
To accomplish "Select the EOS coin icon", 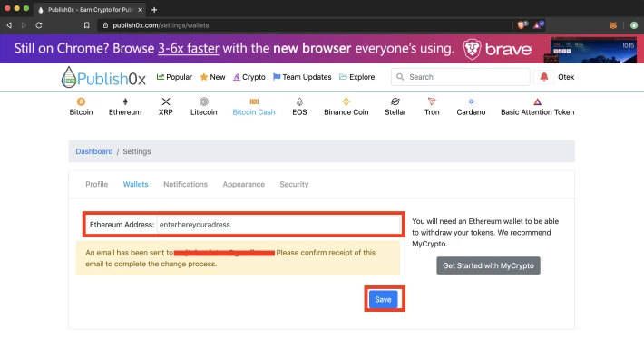I will tap(299, 101).
